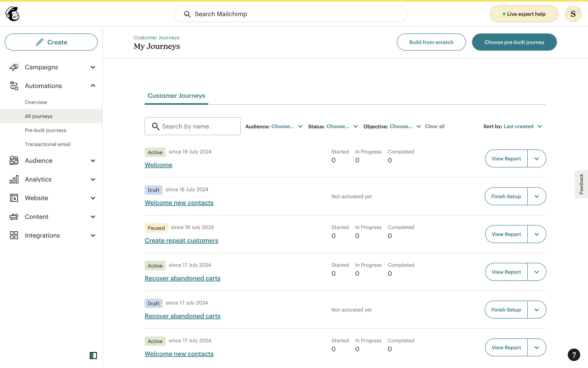Click the Integrations grid icon

pyautogui.click(x=14, y=236)
